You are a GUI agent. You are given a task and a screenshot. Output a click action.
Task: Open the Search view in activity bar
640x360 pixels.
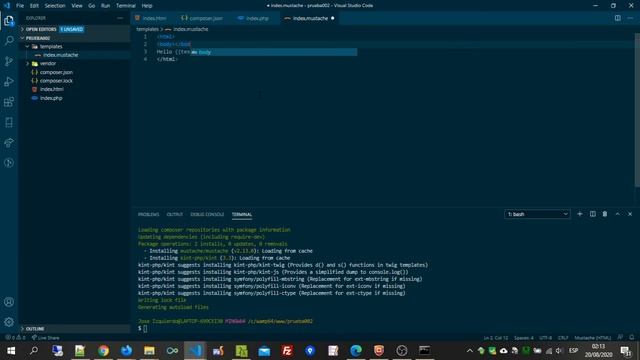tap(9, 40)
